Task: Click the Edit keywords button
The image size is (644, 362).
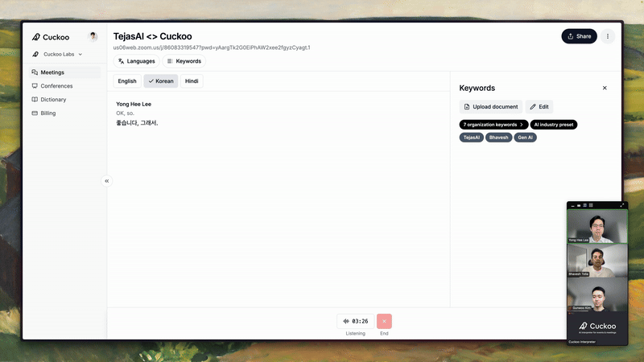Action: pos(539,107)
